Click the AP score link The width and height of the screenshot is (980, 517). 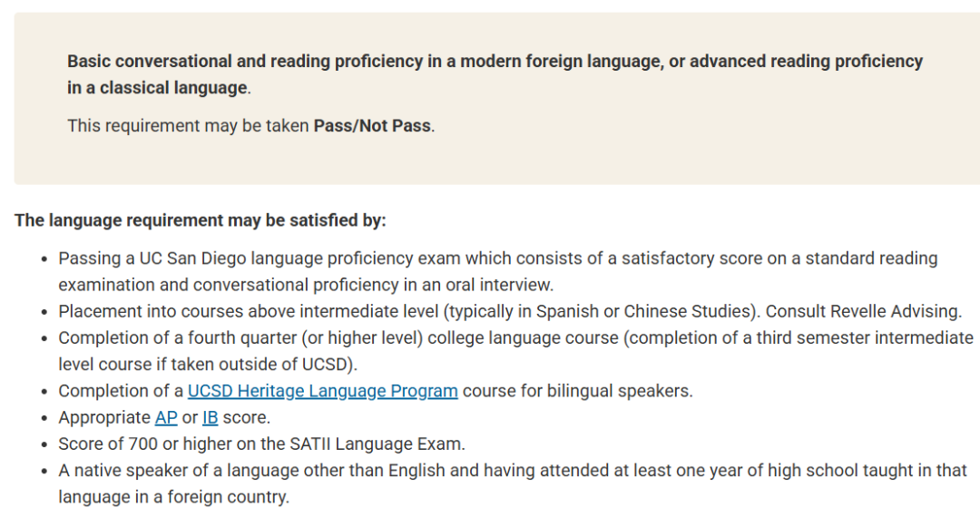coord(166,417)
